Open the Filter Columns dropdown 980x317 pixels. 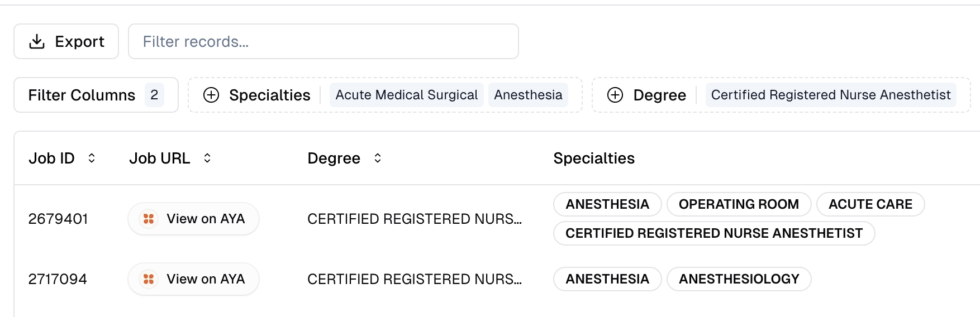(x=96, y=95)
